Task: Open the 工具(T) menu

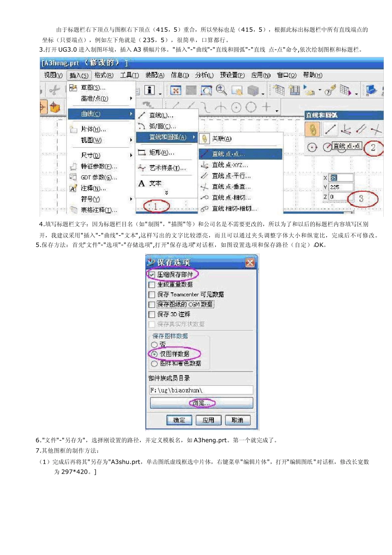Action: [129, 75]
